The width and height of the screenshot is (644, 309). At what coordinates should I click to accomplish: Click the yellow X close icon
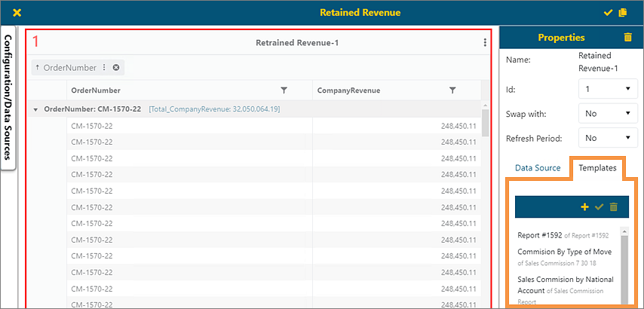tap(17, 13)
